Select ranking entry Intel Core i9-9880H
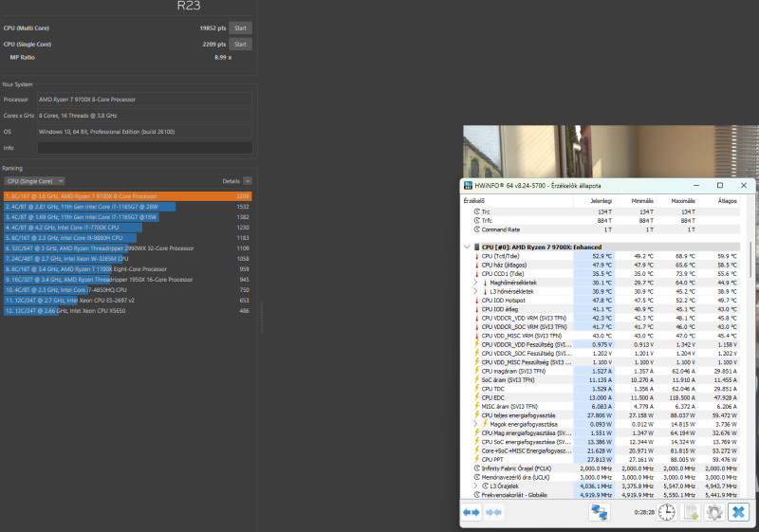The width and height of the screenshot is (759, 532). coord(128,238)
